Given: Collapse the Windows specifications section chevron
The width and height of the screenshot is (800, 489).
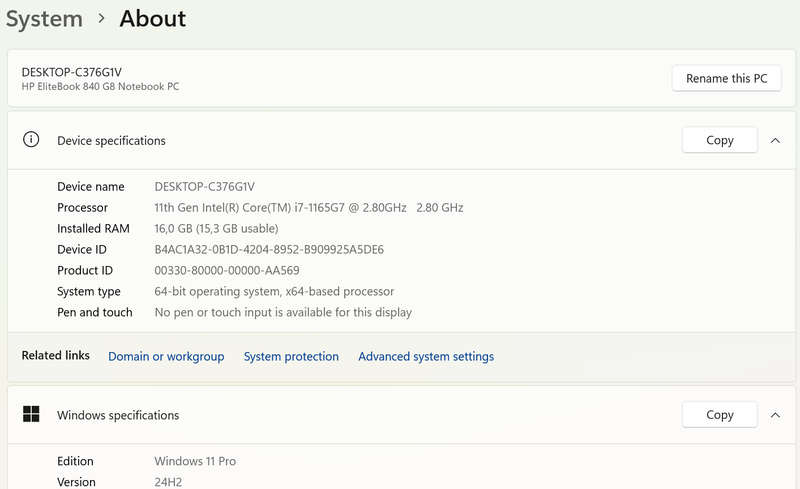Looking at the screenshot, I should (775, 415).
